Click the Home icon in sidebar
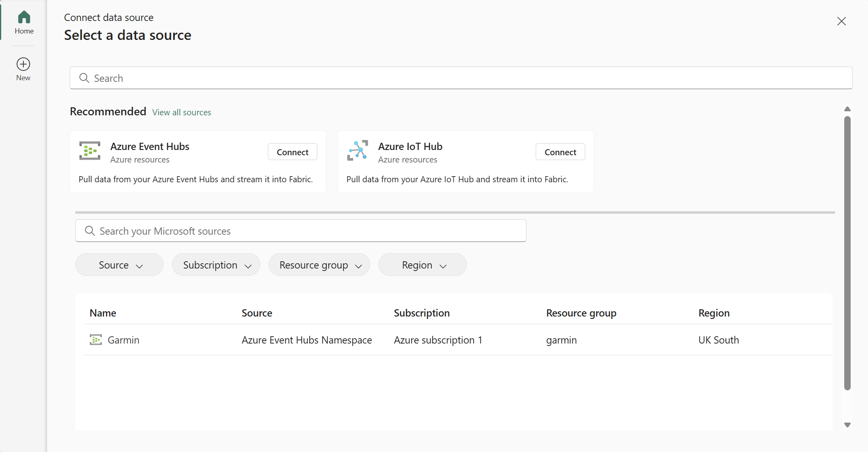The image size is (868, 452). (24, 17)
